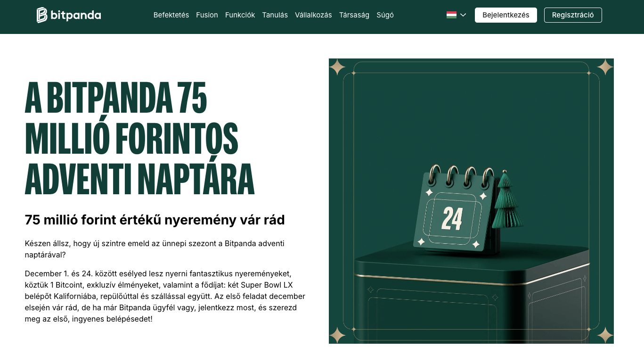The image size is (644, 364).
Task: Click the Hungarian flag language icon
Action: pyautogui.click(x=451, y=15)
